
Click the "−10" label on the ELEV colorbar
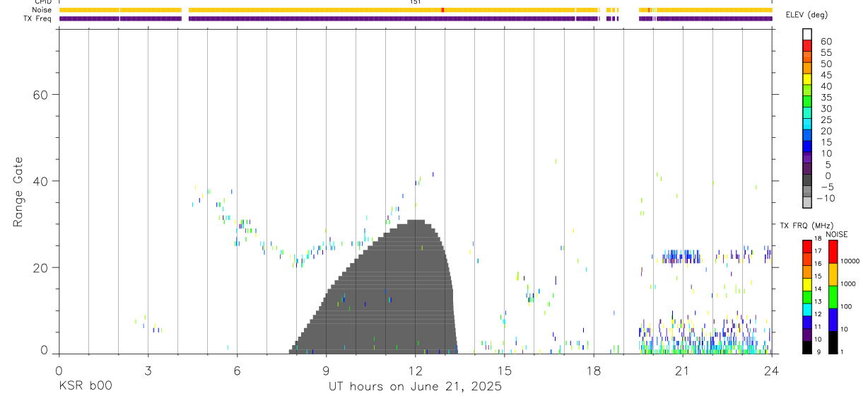coord(825,199)
